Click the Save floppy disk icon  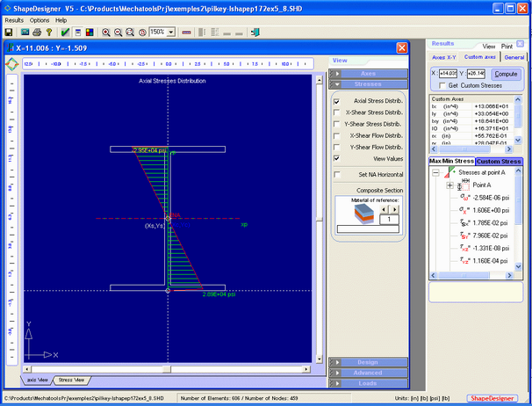click(9, 33)
